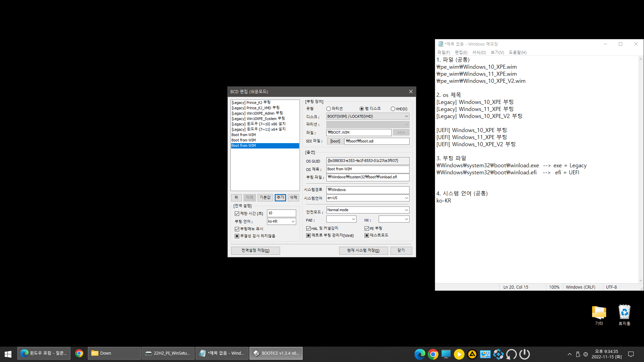The height and width of the screenshot is (362, 644).
Task: Click the taskbar clock showing 9:34:35
Action: [606, 354]
